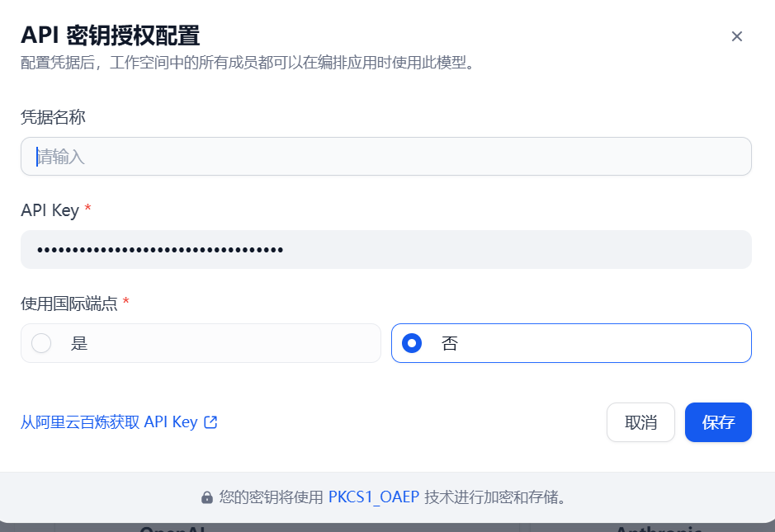The height and width of the screenshot is (532, 775).
Task: Select the 是 radio option
Action: [x=201, y=343]
